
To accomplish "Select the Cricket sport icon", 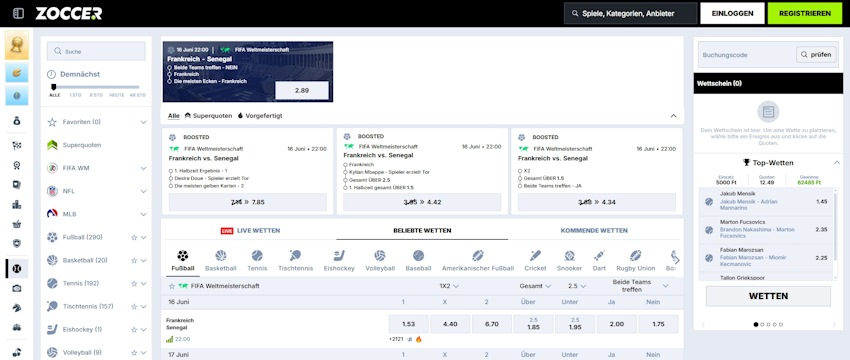I will [x=535, y=255].
